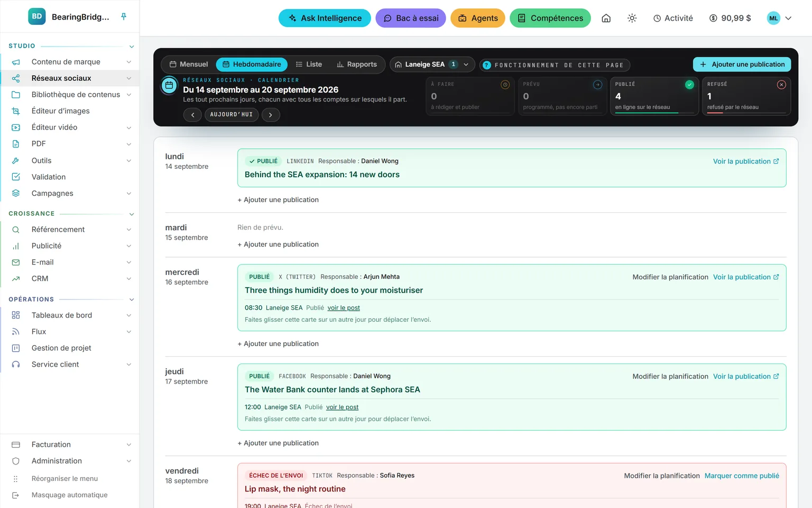This screenshot has height=508, width=812.
Task: Open Voir la publication for the LinkedIn post
Action: [746, 161]
